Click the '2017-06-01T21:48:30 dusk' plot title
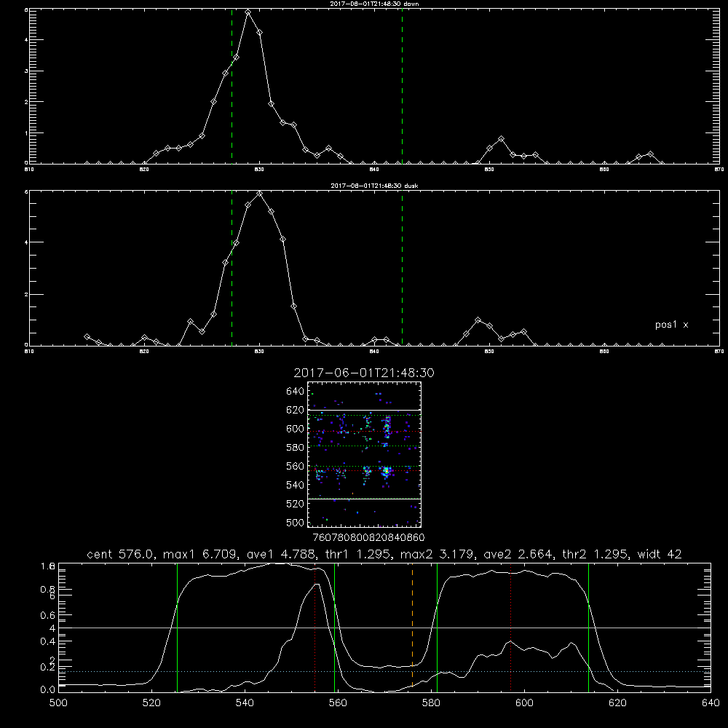The image size is (728, 728). 374,186
